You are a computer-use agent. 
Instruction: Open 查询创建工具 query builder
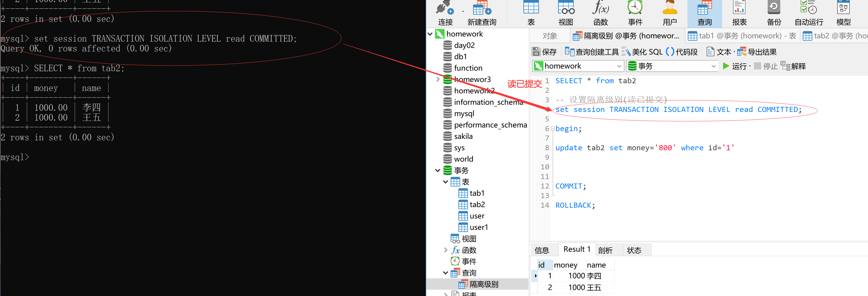(592, 52)
